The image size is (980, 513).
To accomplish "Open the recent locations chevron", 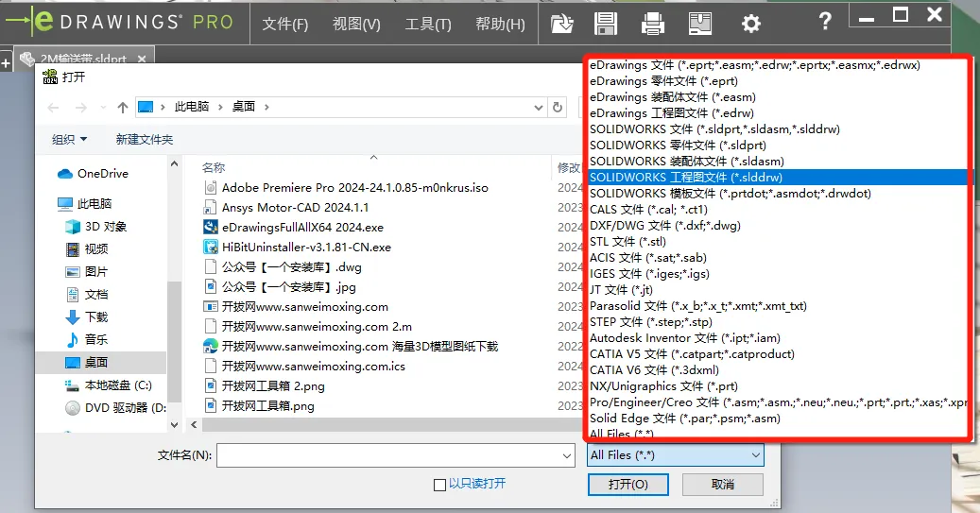I will [x=103, y=108].
